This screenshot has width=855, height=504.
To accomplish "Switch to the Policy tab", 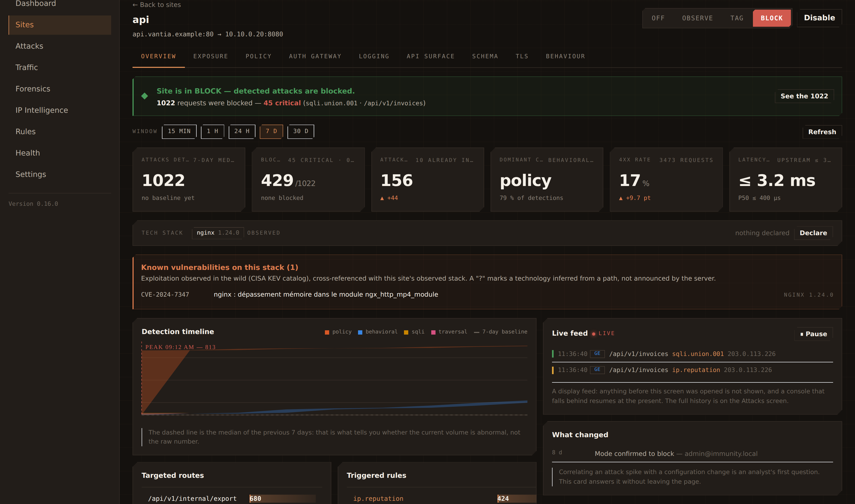I will click(x=258, y=56).
